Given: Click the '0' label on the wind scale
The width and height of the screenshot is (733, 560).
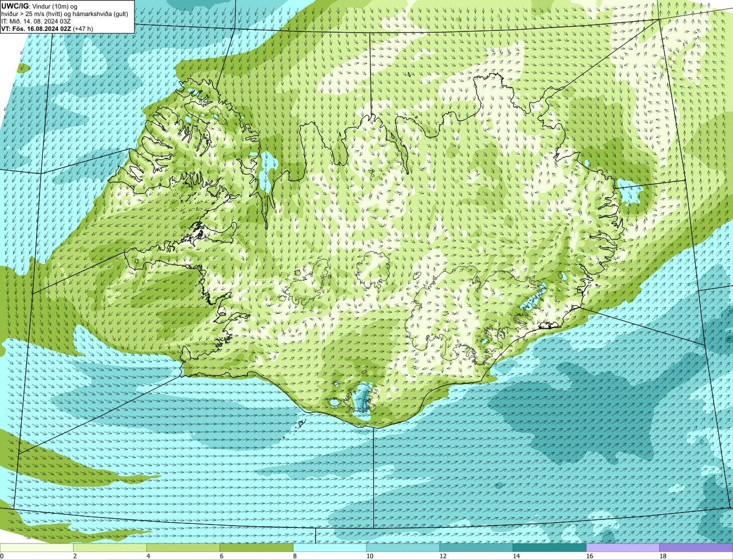Looking at the screenshot, I should [x=2, y=556].
